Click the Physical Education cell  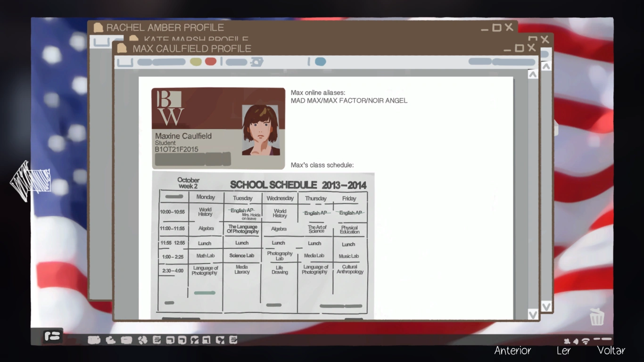[x=349, y=230]
